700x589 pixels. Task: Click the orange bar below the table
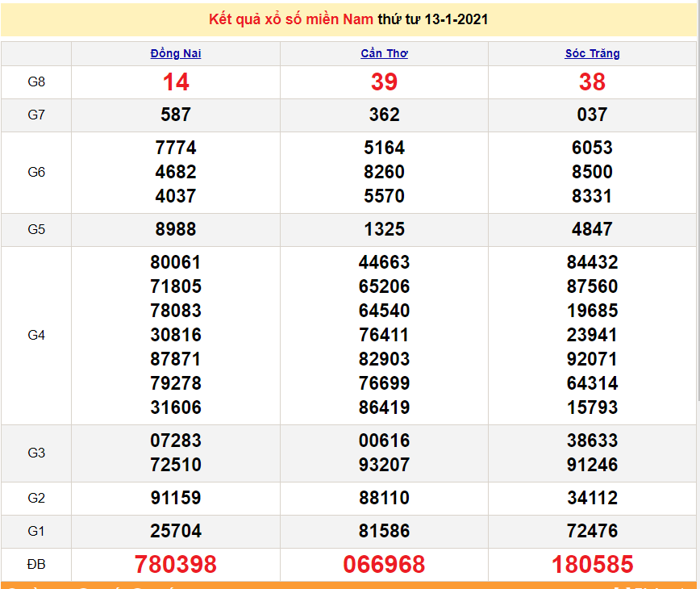349,584
